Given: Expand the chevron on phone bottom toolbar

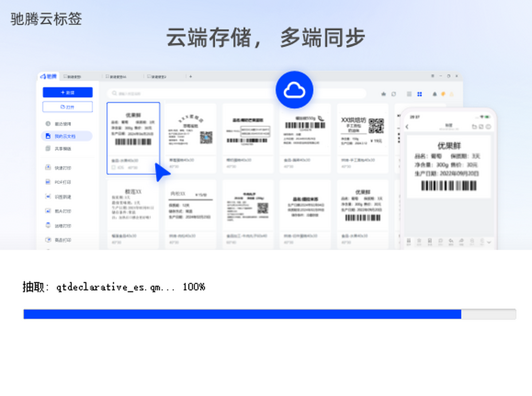Looking at the screenshot, I should [489, 242].
